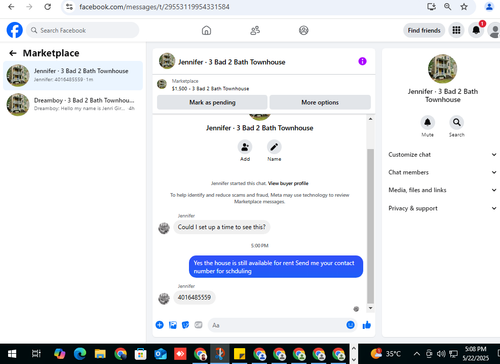Click the chat scrollbar thumb

click(x=370, y=226)
